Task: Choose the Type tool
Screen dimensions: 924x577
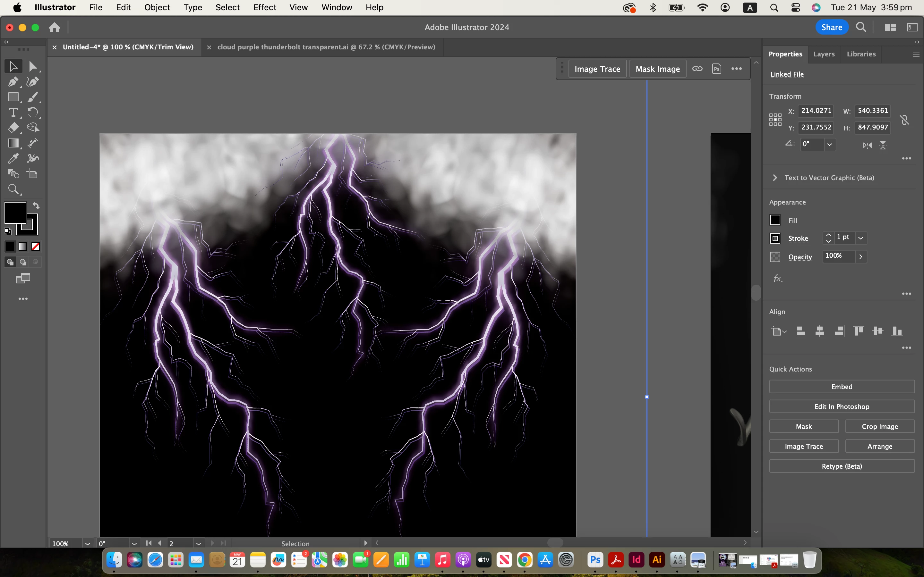Action: 13,112
